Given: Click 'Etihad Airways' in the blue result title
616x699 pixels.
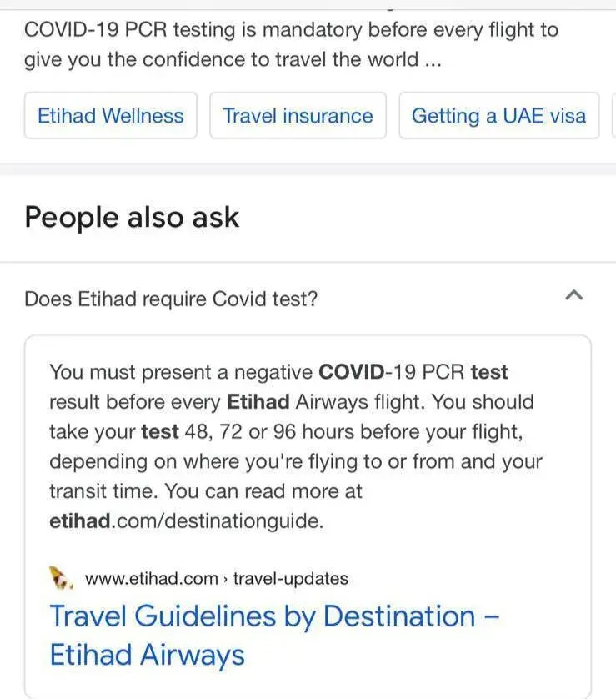Looking at the screenshot, I should click(x=148, y=655).
